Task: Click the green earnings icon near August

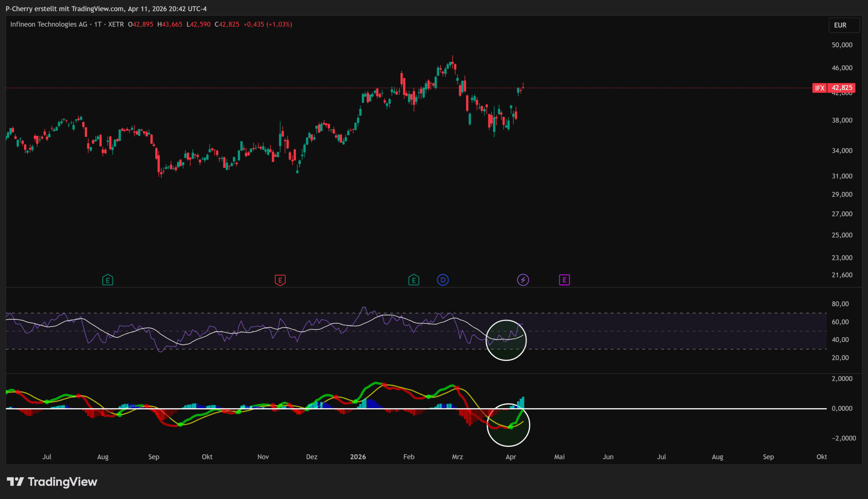Action: pos(107,280)
